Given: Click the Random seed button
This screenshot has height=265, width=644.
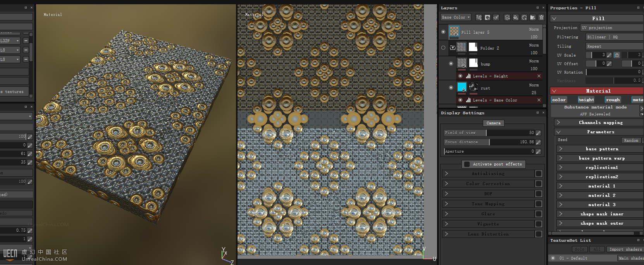Looking at the screenshot, I should click(x=631, y=140).
